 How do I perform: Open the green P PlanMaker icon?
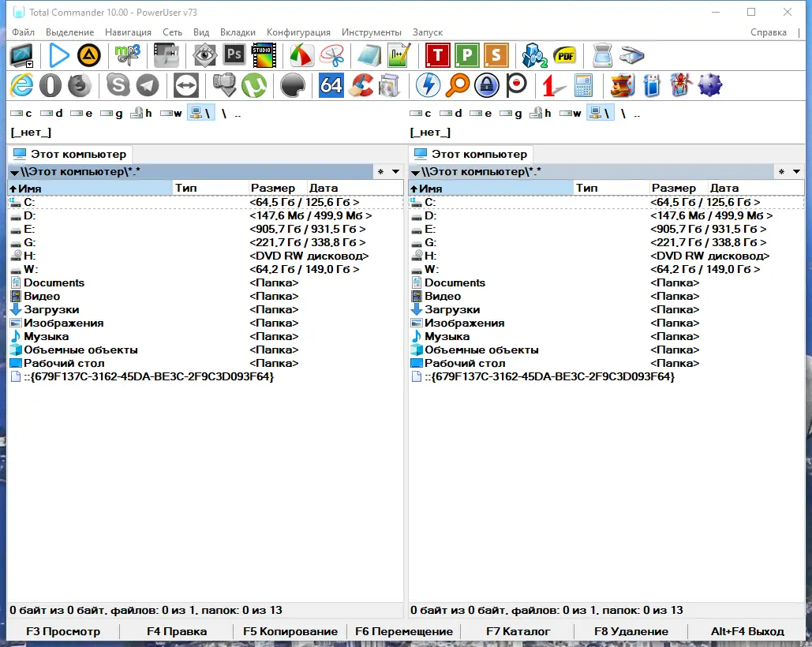point(467,55)
